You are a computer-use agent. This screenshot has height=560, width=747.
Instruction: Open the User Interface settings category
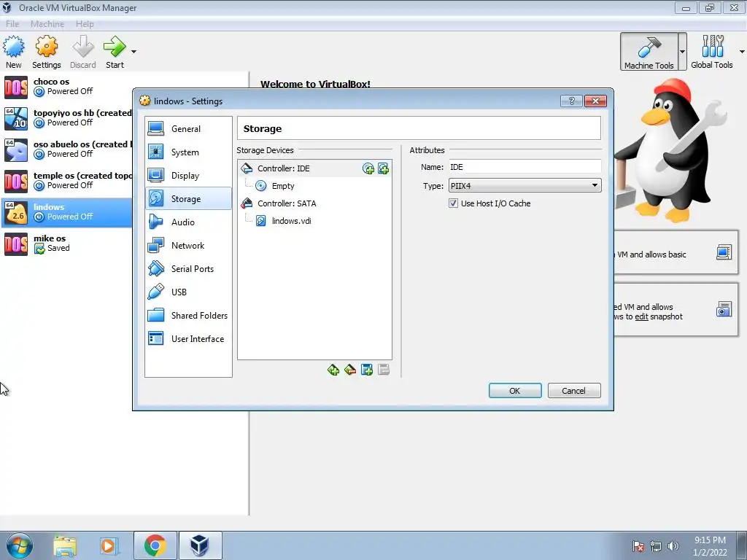coord(188,339)
